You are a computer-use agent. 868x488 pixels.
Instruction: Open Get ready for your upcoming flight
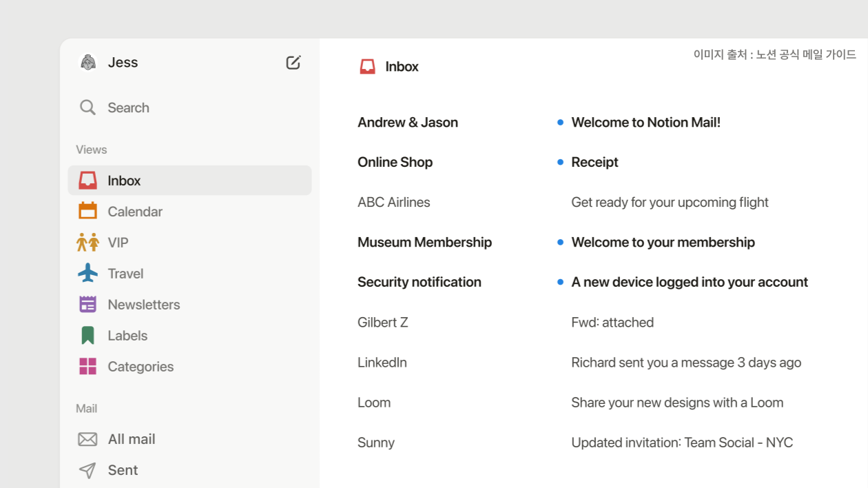[x=670, y=203]
